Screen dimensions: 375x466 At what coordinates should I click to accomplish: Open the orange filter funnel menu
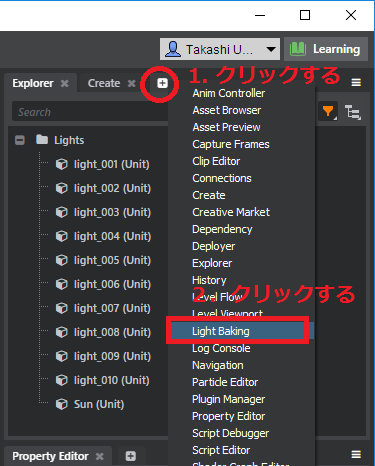click(328, 111)
